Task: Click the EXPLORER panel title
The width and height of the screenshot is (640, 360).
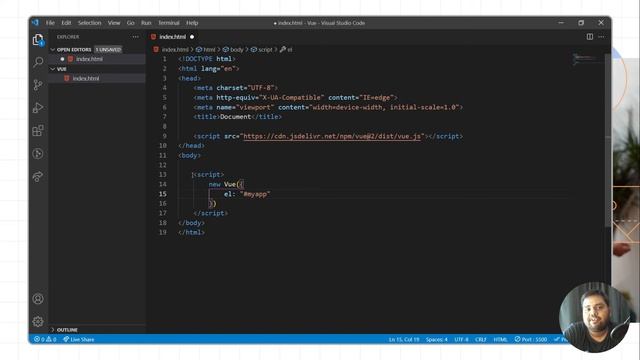Action: point(68,37)
